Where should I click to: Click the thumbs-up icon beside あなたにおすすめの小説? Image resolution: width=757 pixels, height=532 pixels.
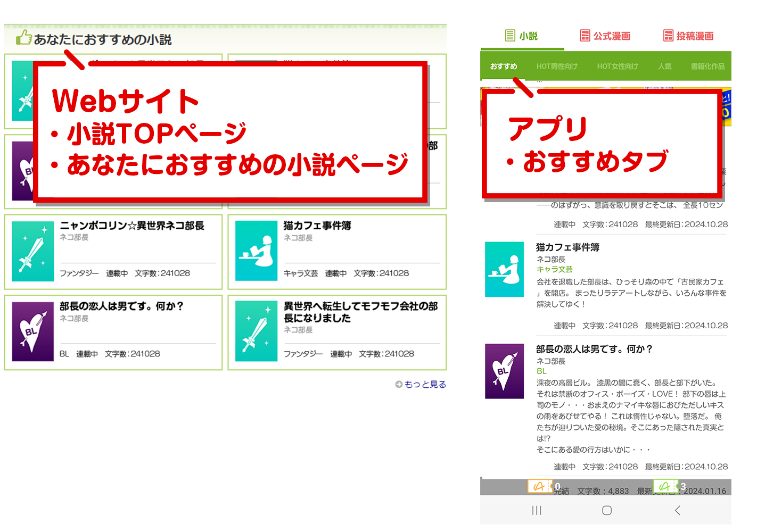pos(23,38)
